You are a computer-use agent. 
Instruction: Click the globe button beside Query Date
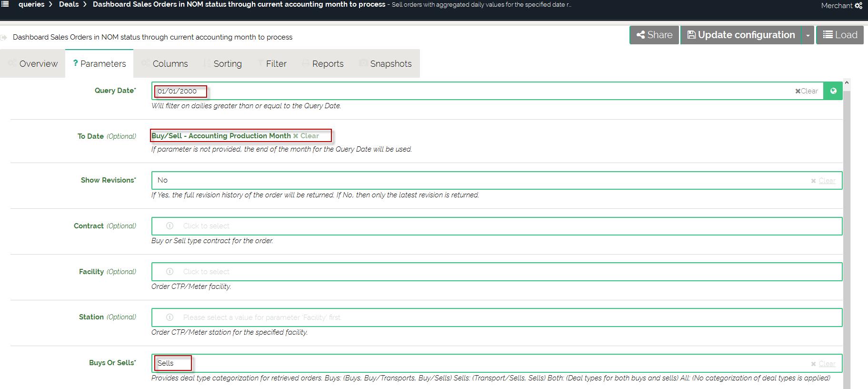click(833, 91)
